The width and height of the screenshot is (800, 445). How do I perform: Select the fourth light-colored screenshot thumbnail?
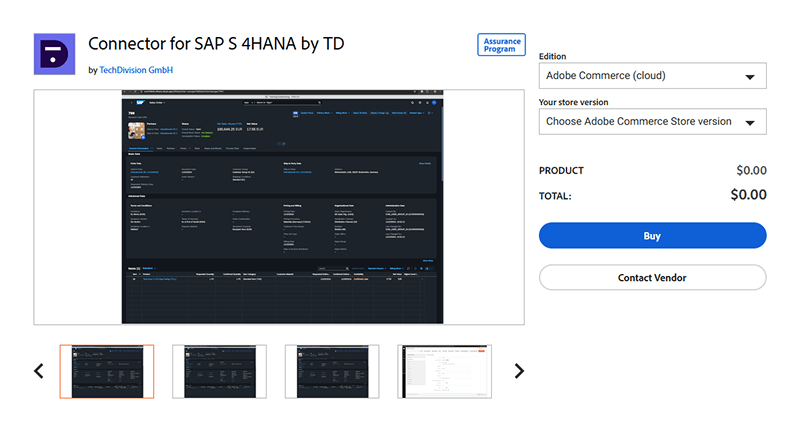click(445, 372)
